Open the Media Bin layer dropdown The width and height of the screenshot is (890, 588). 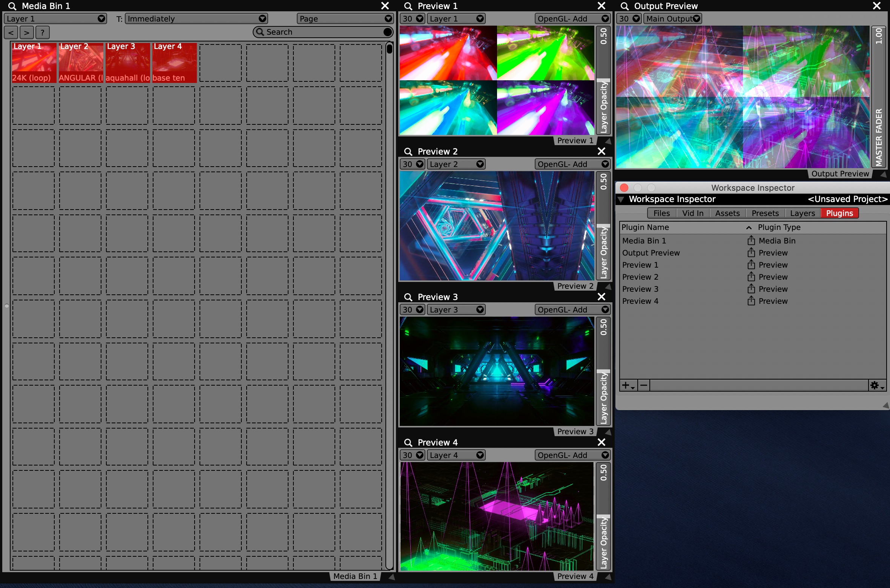pos(55,18)
